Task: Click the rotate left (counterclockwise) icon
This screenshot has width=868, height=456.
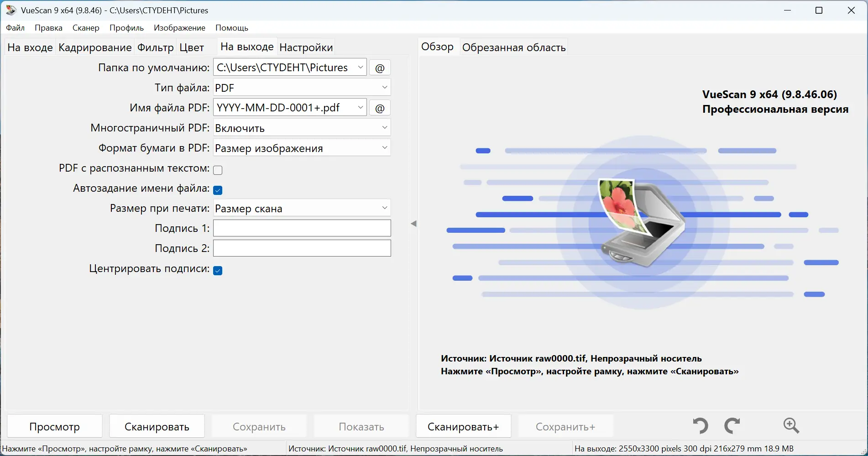Action: coord(701,425)
